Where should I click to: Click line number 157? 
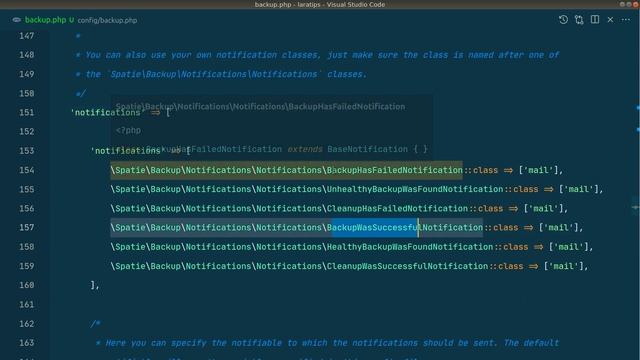[x=27, y=227]
